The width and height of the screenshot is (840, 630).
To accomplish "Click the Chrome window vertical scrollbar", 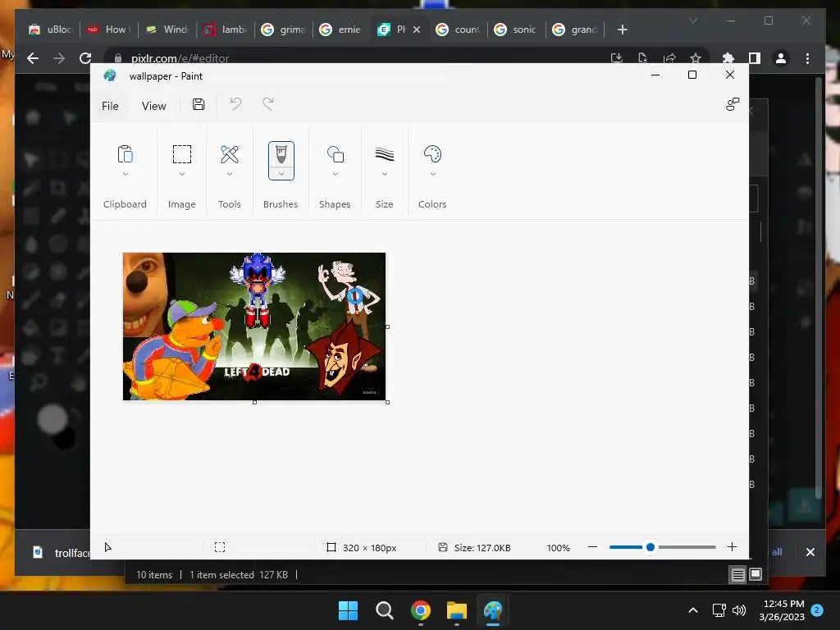I will pos(818,290).
